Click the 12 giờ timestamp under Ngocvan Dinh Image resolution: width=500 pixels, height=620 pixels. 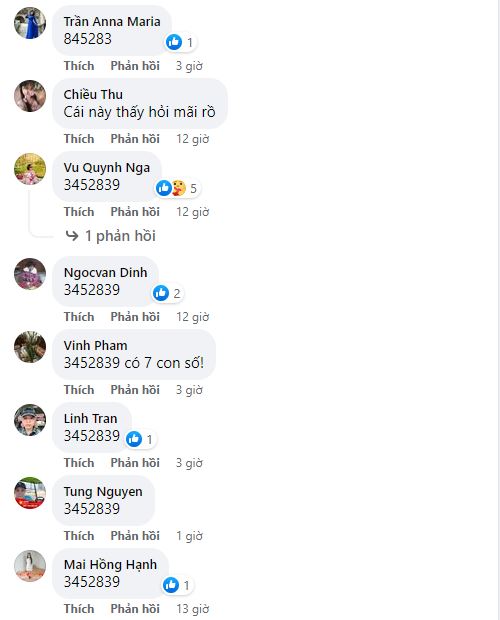click(x=192, y=317)
